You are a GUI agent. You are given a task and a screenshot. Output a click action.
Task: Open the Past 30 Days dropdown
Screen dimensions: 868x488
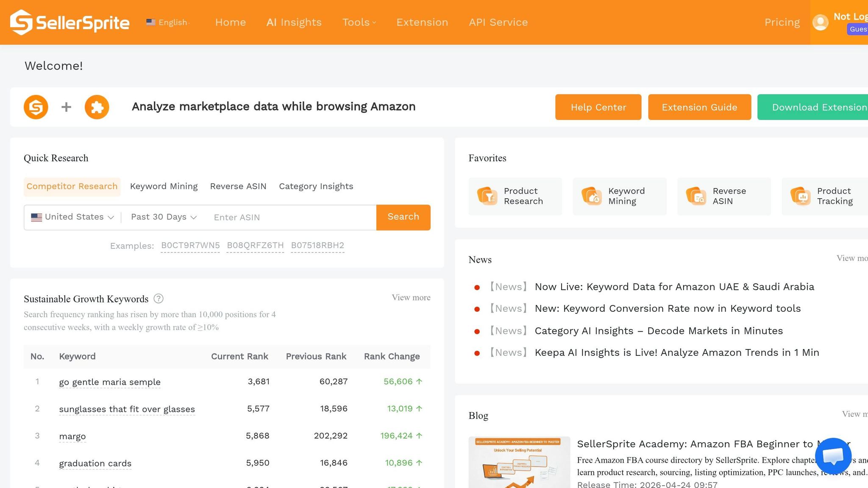point(164,217)
